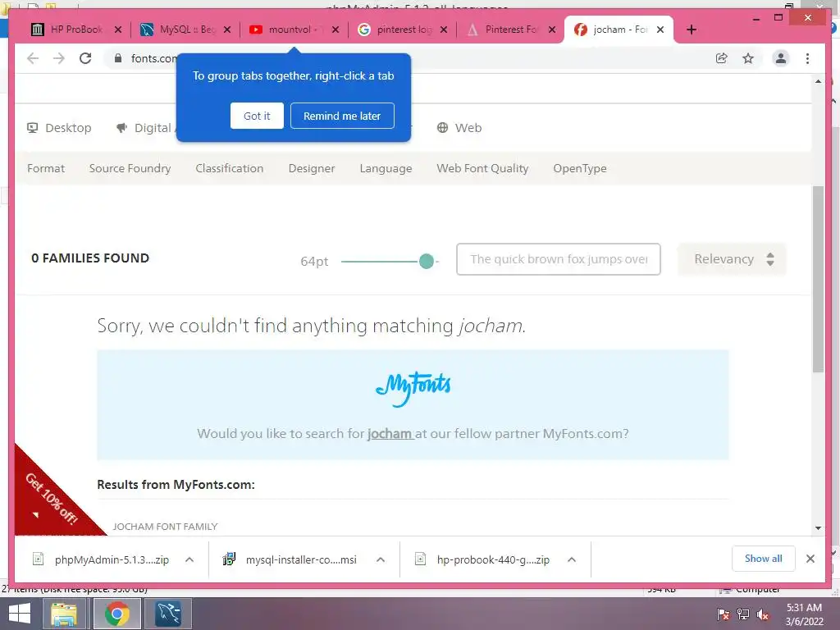Dismiss tab group tip with Got it

click(257, 116)
